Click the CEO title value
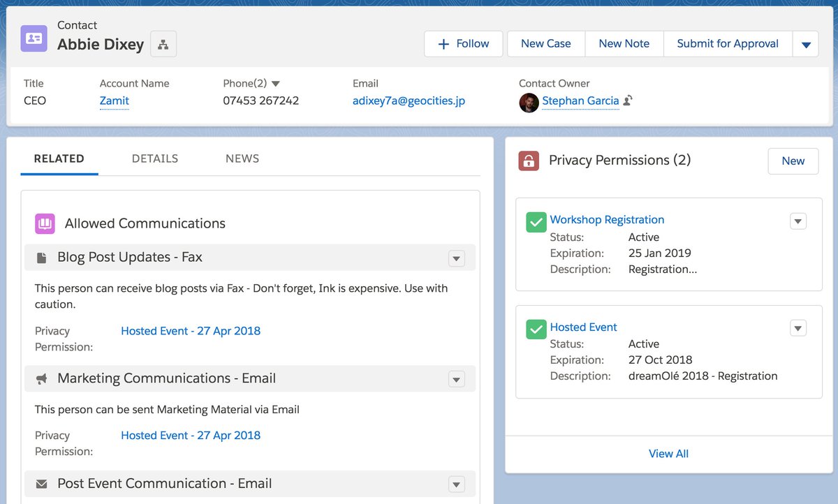 click(x=35, y=101)
